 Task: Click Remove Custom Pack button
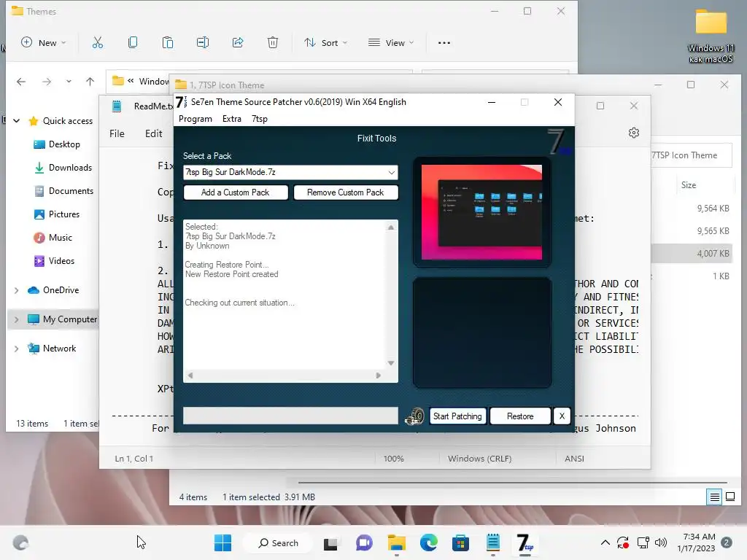point(345,192)
